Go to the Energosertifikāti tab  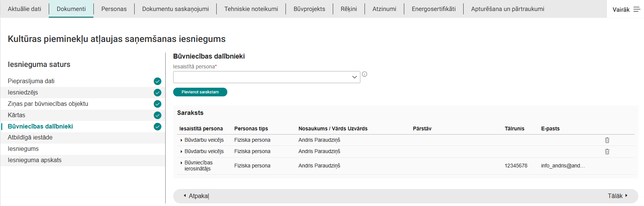(x=433, y=9)
